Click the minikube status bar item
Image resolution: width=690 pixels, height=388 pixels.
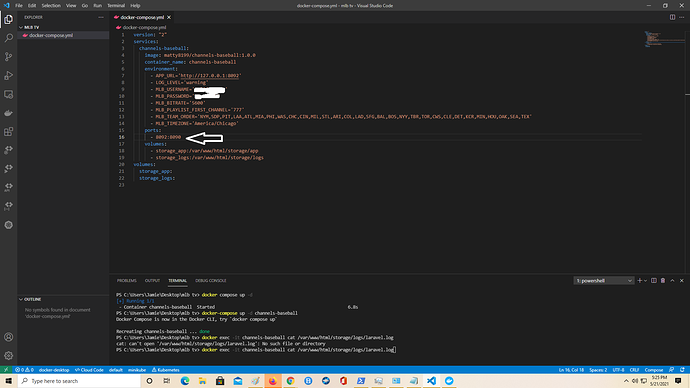[x=137, y=370]
